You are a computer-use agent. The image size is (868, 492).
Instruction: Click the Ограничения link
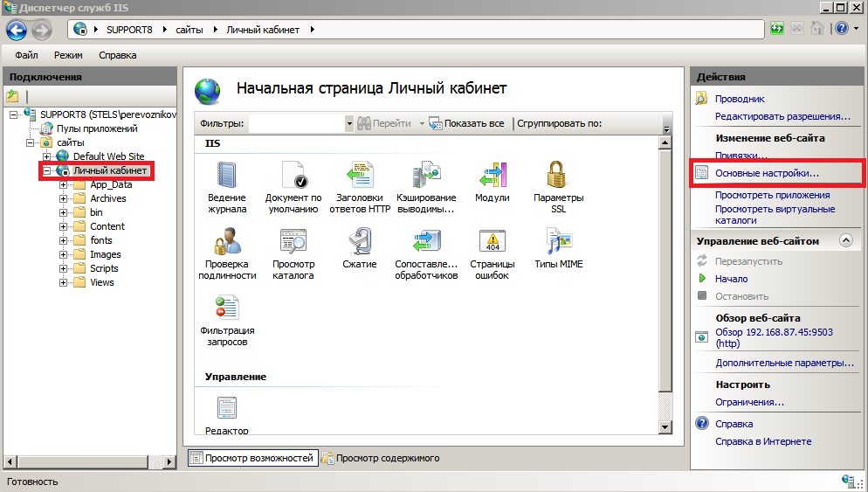[749, 402]
